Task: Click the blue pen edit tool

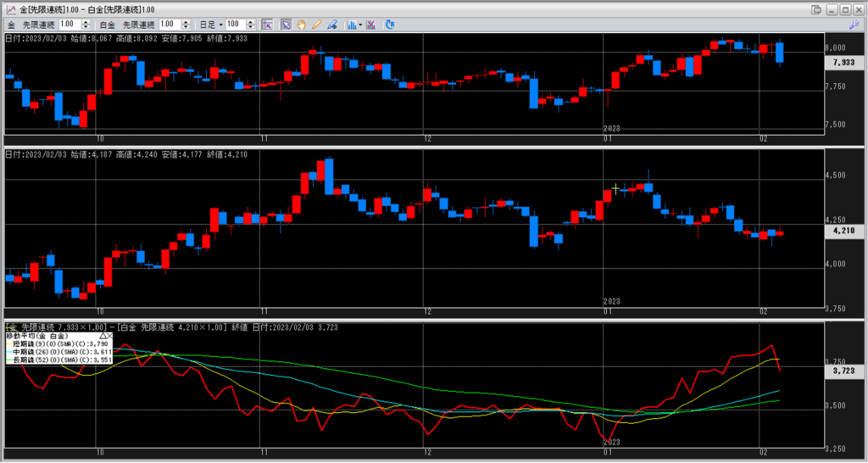Action: click(x=331, y=25)
